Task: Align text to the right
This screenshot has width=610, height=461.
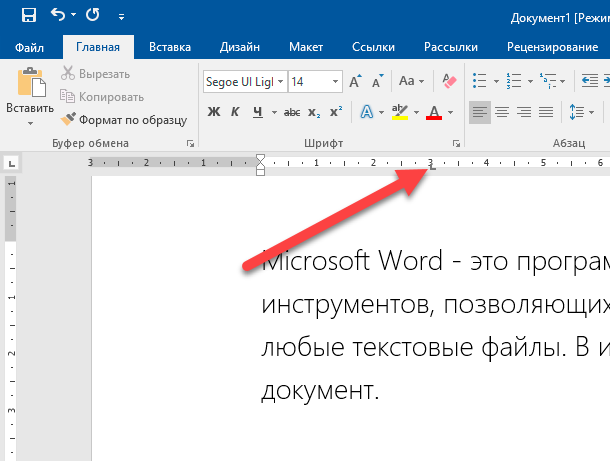Action: [524, 112]
